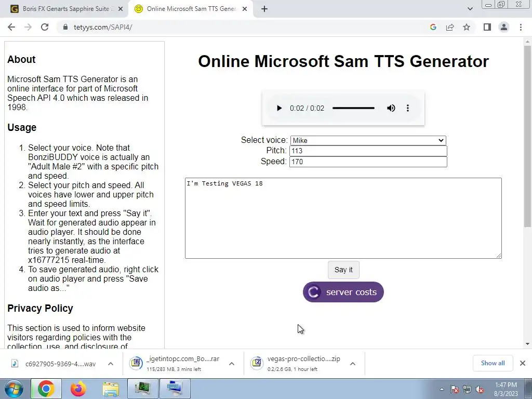Open the tab search chevron
Screen dimensions: 532x399
tap(470, 9)
